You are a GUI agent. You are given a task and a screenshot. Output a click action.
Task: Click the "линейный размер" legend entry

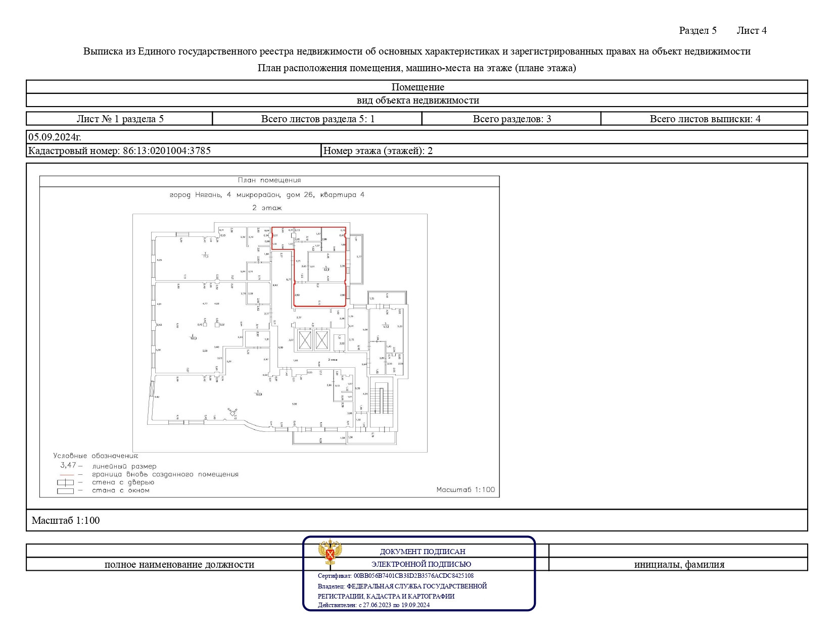coord(124,467)
